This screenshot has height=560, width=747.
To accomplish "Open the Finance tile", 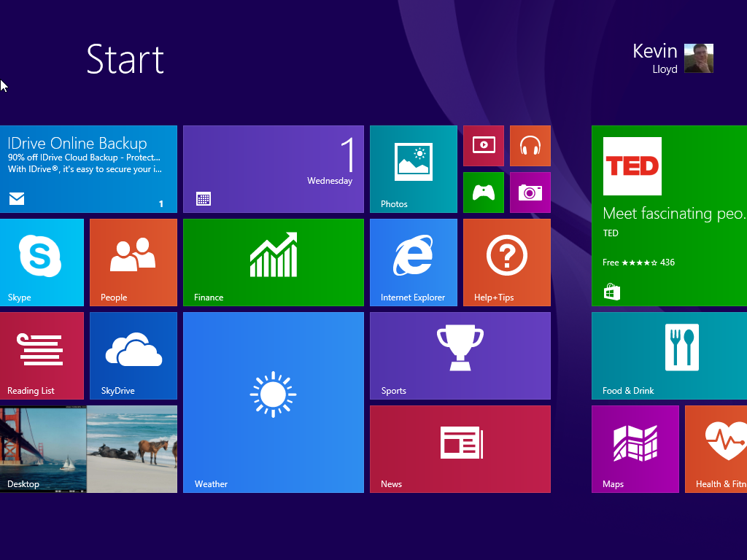I will pos(274,262).
